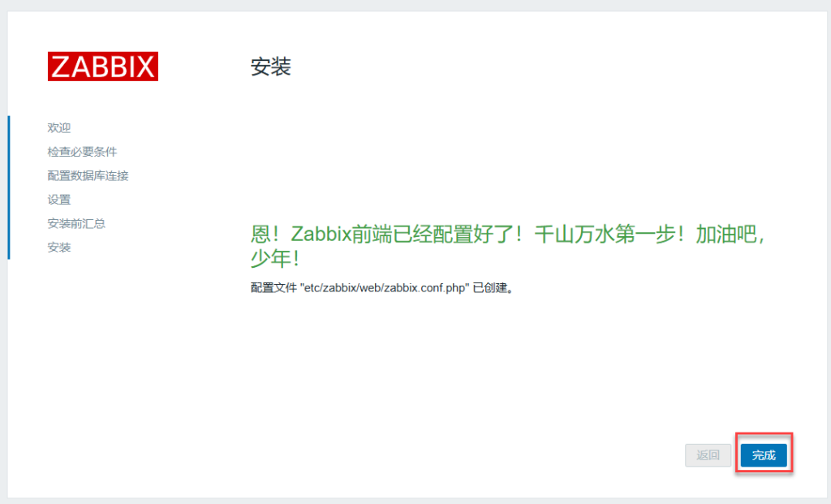Click the green 少年! text line
Viewport: 831px width, 504px height.
[x=275, y=259]
